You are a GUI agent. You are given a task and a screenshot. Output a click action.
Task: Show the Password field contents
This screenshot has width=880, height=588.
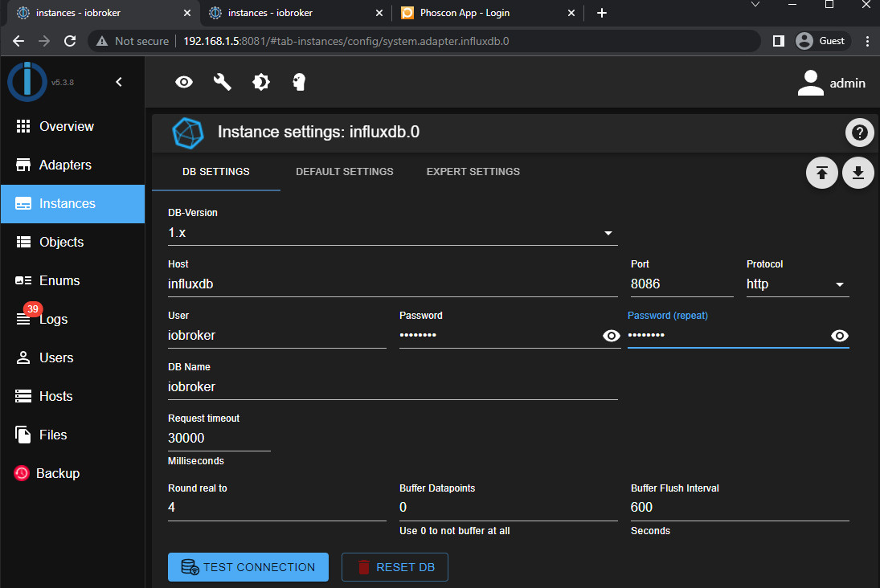(611, 336)
